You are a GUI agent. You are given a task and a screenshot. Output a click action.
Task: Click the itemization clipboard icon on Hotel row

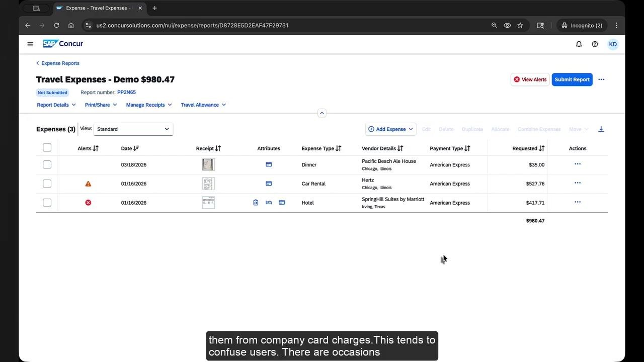(x=256, y=203)
